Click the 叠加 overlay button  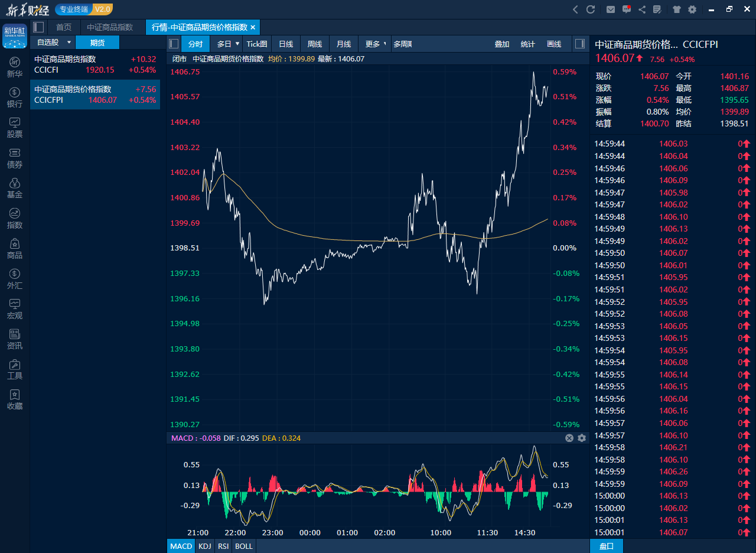tap(502, 44)
